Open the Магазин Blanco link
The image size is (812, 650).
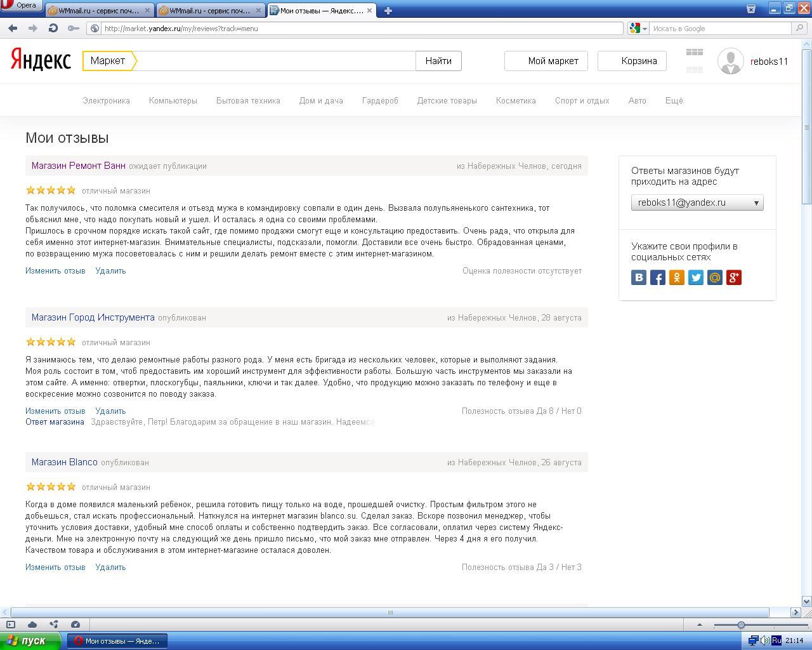[65, 462]
